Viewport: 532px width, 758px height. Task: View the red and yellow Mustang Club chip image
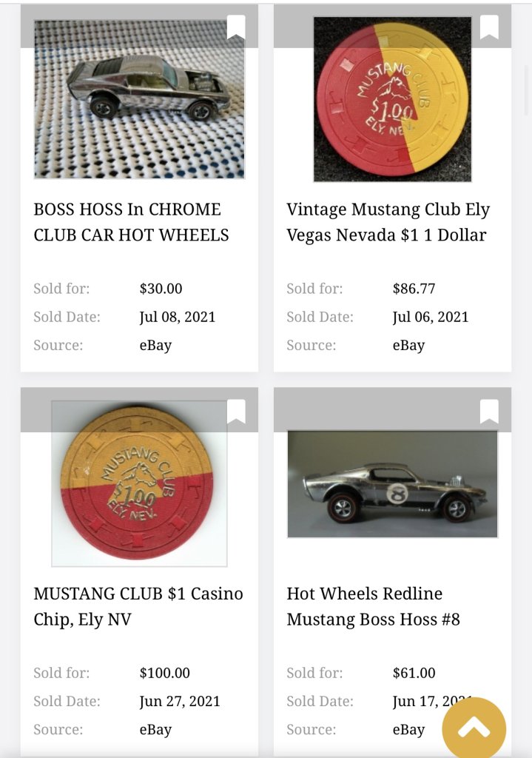click(392, 100)
